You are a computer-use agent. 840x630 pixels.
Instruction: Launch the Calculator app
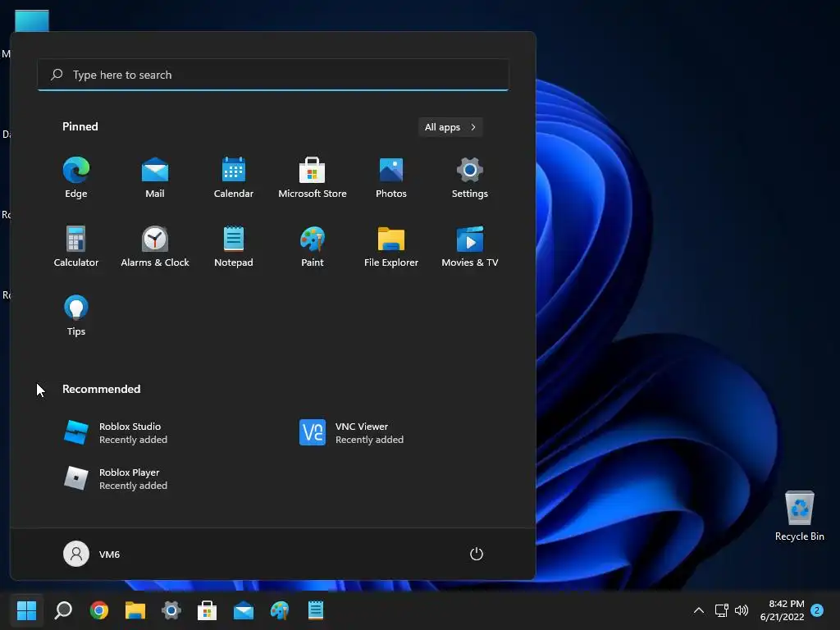tap(76, 246)
